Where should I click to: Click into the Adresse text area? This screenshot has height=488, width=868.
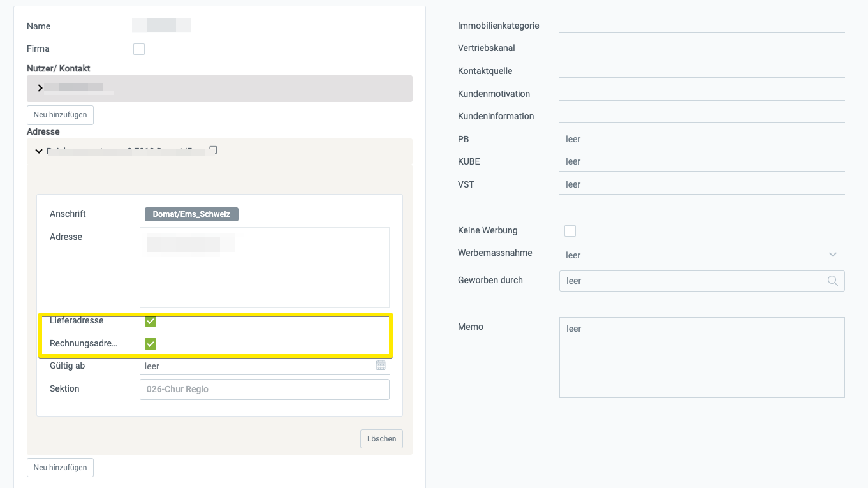pos(265,267)
